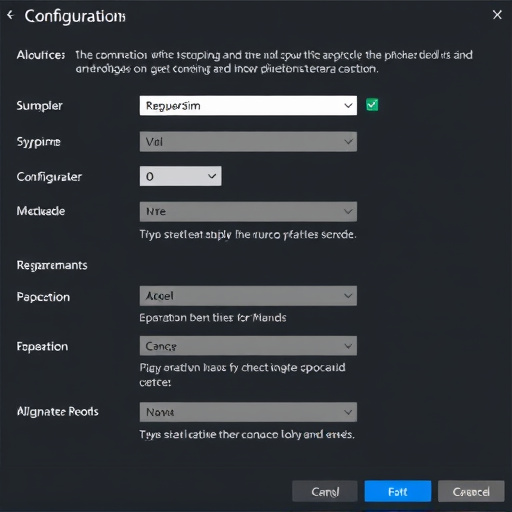Click the blue Fatt button
Image resolution: width=512 pixels, height=512 pixels.
[x=398, y=491]
